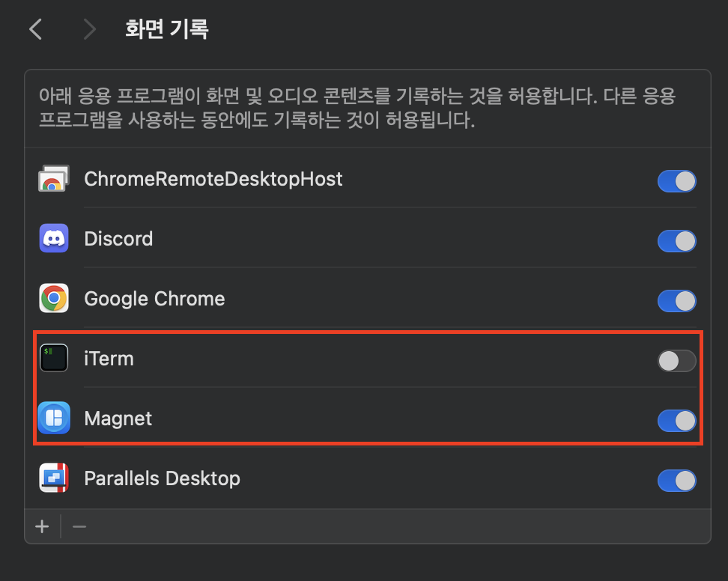Select the Google Chrome row label
This screenshot has width=728, height=581.
point(154,299)
